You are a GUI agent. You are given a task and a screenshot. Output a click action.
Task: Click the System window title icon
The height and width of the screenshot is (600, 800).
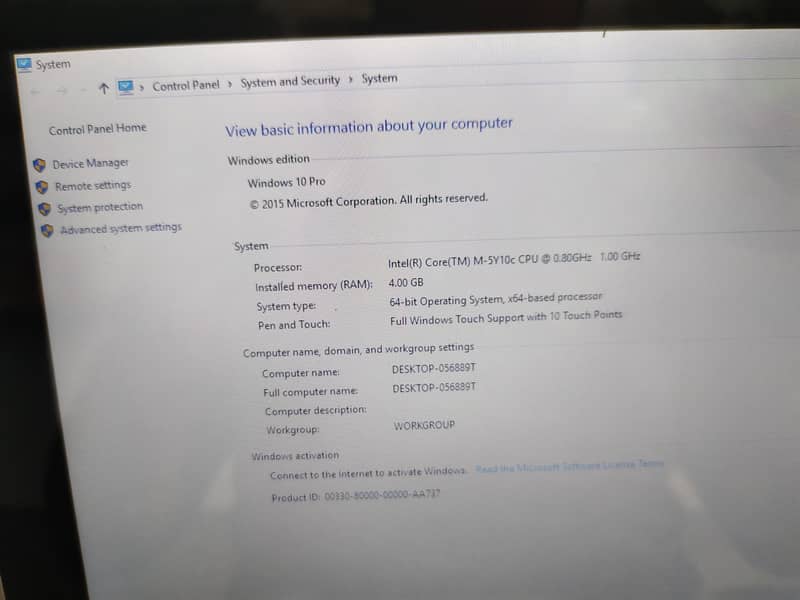pyautogui.click(x=24, y=64)
